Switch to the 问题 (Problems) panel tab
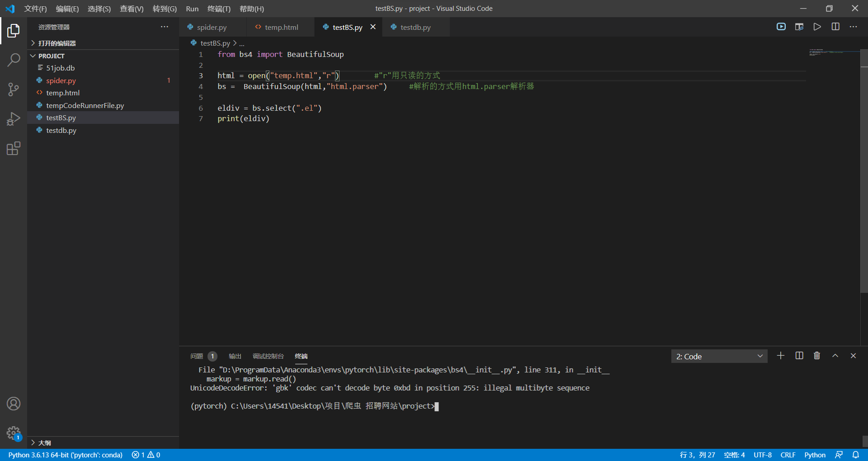 [x=197, y=356]
